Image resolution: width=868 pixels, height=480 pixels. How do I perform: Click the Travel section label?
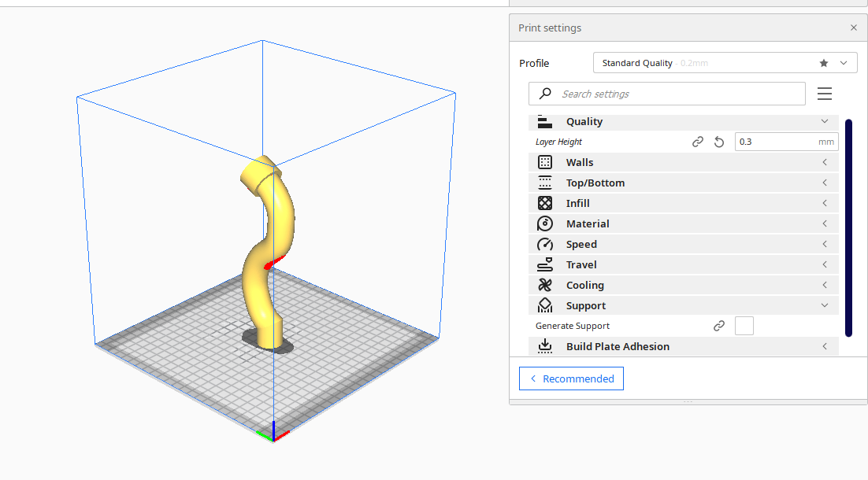pyautogui.click(x=581, y=265)
